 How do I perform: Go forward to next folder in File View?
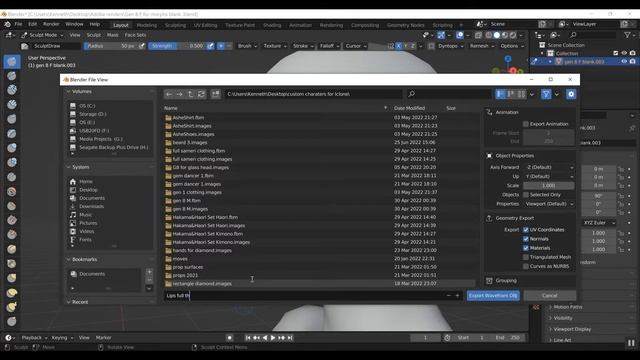tap(180, 94)
